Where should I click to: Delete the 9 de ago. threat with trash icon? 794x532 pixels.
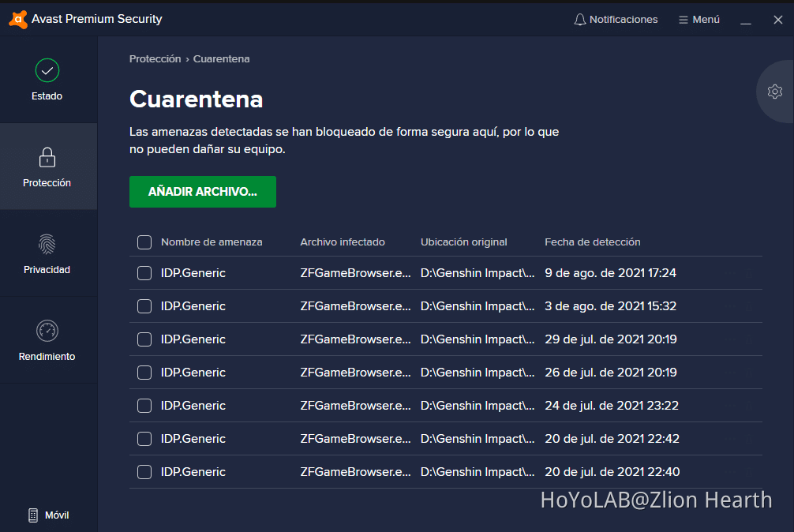pyautogui.click(x=749, y=273)
